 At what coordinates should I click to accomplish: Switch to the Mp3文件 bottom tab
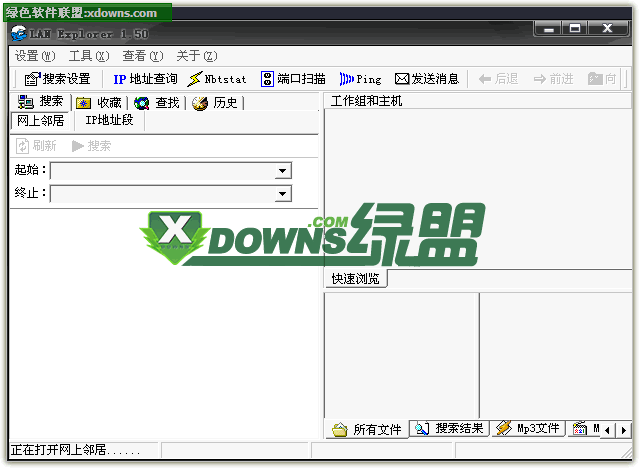(528, 428)
